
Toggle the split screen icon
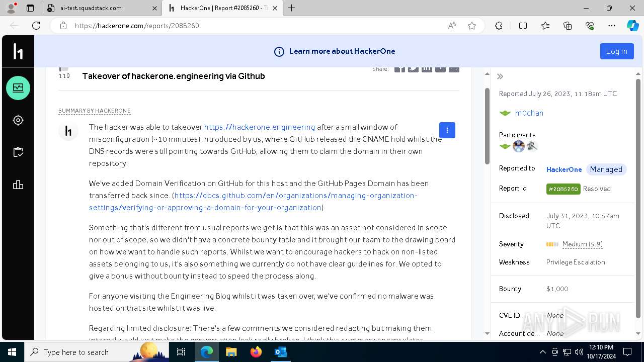523,26
